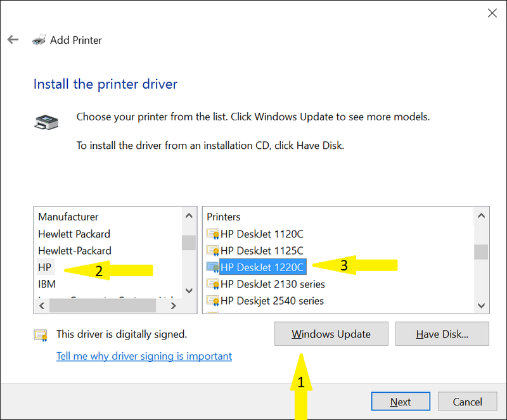Choose Hewlett-Packard manufacturer entry
The height and width of the screenshot is (420, 507).
coord(75,251)
